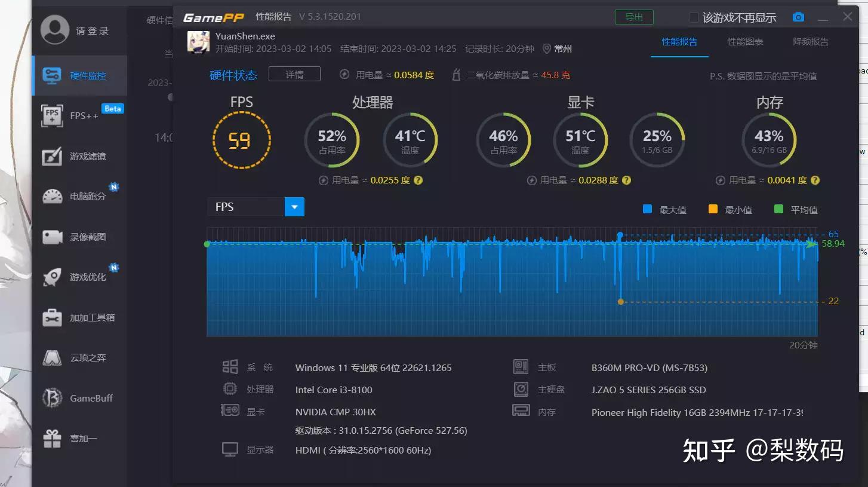
Task: Open the 硬件监控 panel in the sidebar
Action: (x=79, y=75)
